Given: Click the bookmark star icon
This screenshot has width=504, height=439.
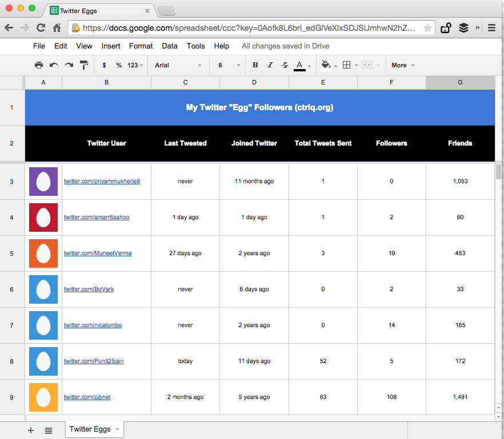Looking at the screenshot, I should coord(427,28).
